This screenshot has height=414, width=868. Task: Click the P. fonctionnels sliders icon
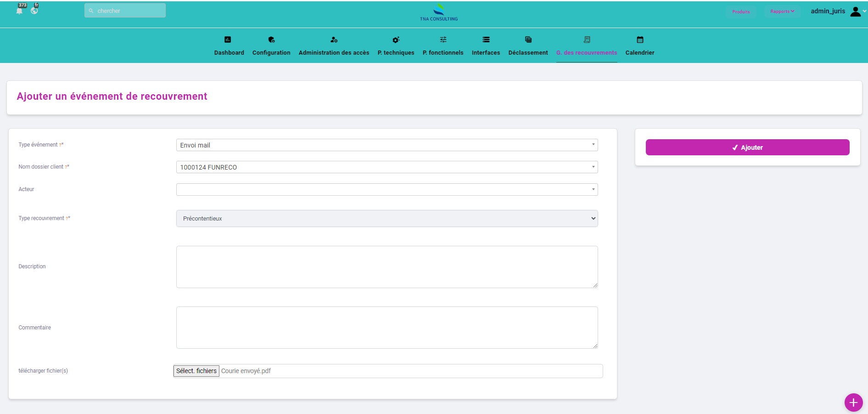pos(443,40)
